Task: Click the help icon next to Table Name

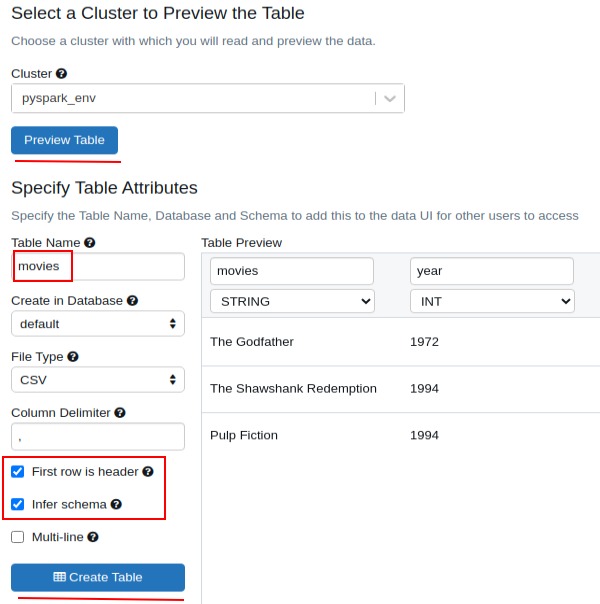Action: click(90, 243)
